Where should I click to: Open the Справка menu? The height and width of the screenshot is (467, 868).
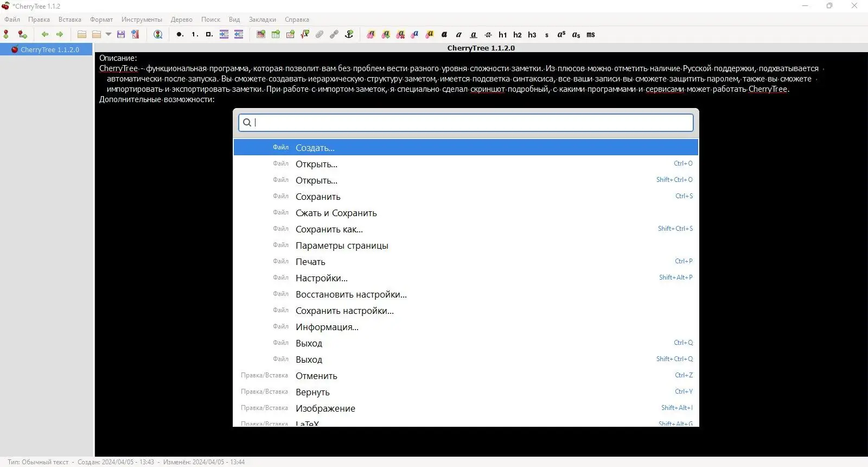pos(297,20)
